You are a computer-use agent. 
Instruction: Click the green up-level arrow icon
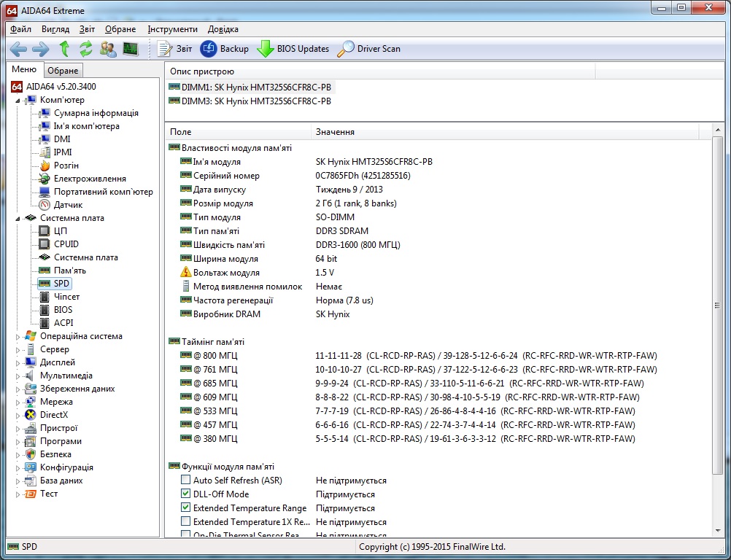coord(64,49)
